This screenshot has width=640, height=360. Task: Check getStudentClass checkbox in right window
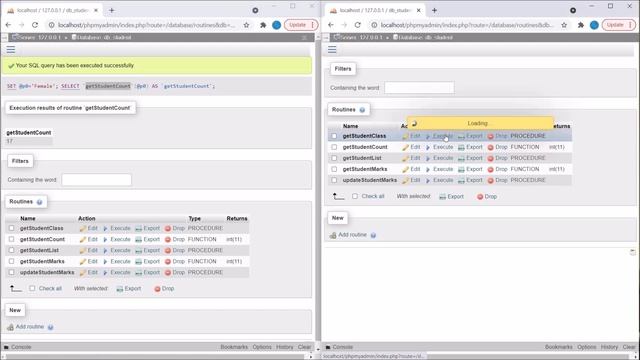click(334, 136)
